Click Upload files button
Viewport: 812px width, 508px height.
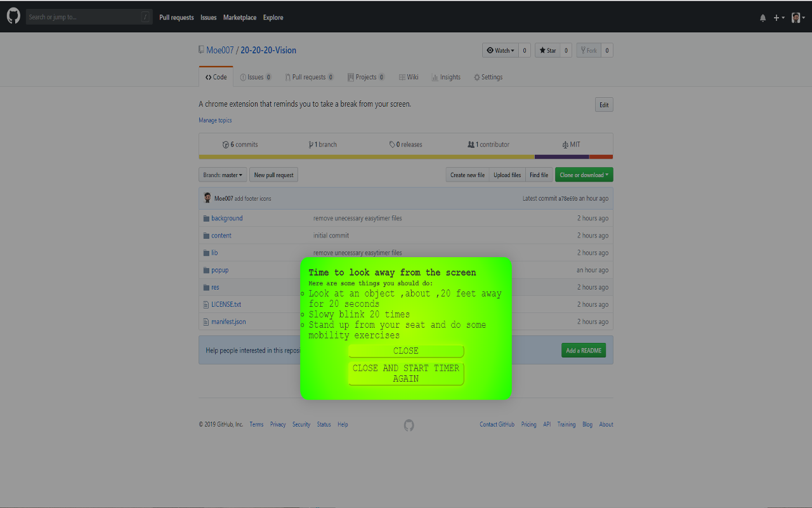[507, 175]
